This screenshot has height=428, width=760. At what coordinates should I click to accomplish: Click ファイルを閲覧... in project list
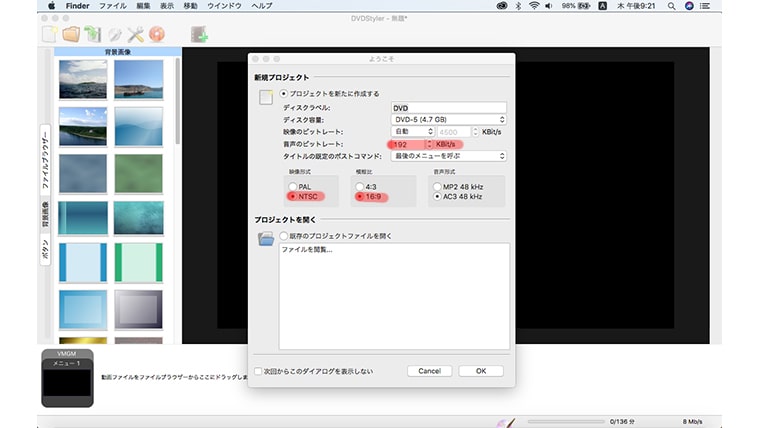pyautogui.click(x=307, y=250)
